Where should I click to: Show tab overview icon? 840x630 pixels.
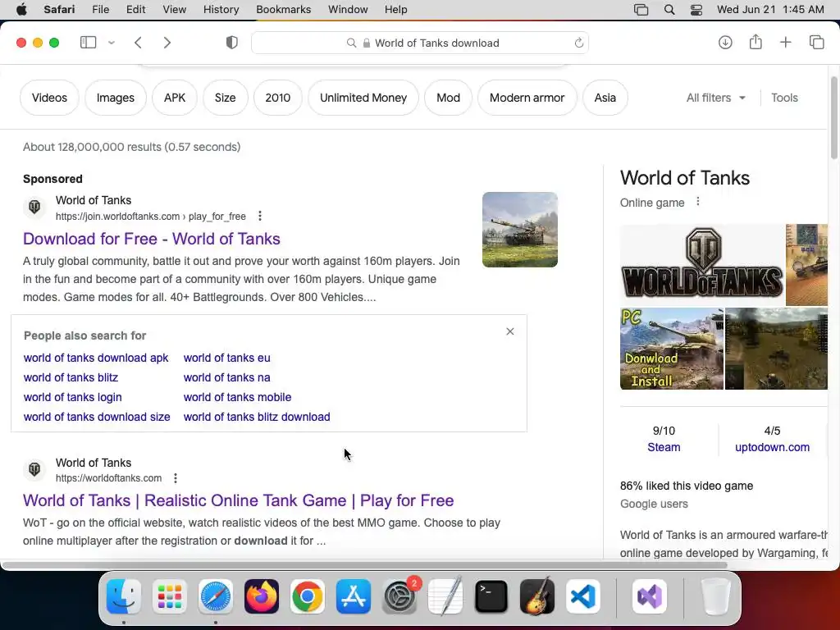pos(816,43)
